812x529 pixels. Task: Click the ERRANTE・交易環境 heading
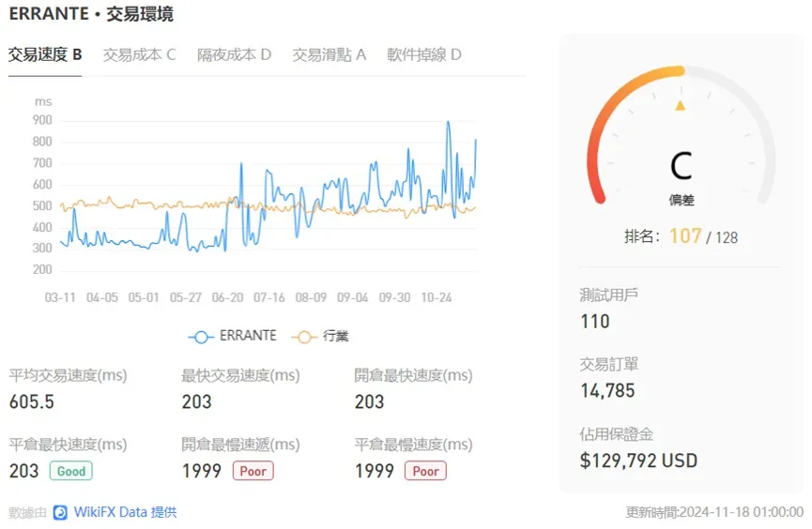pos(91,14)
